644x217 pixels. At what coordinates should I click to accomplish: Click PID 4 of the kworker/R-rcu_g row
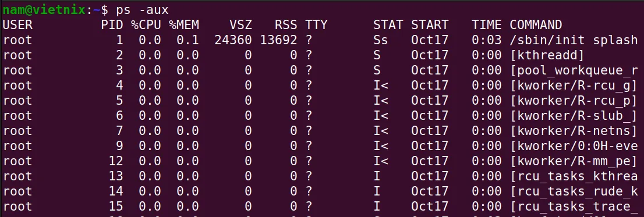[x=119, y=86]
